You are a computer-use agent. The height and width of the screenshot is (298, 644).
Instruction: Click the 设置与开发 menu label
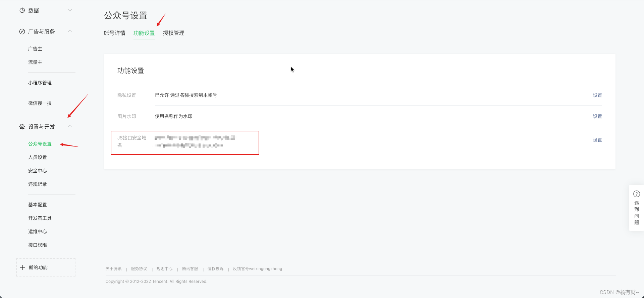pyautogui.click(x=42, y=127)
